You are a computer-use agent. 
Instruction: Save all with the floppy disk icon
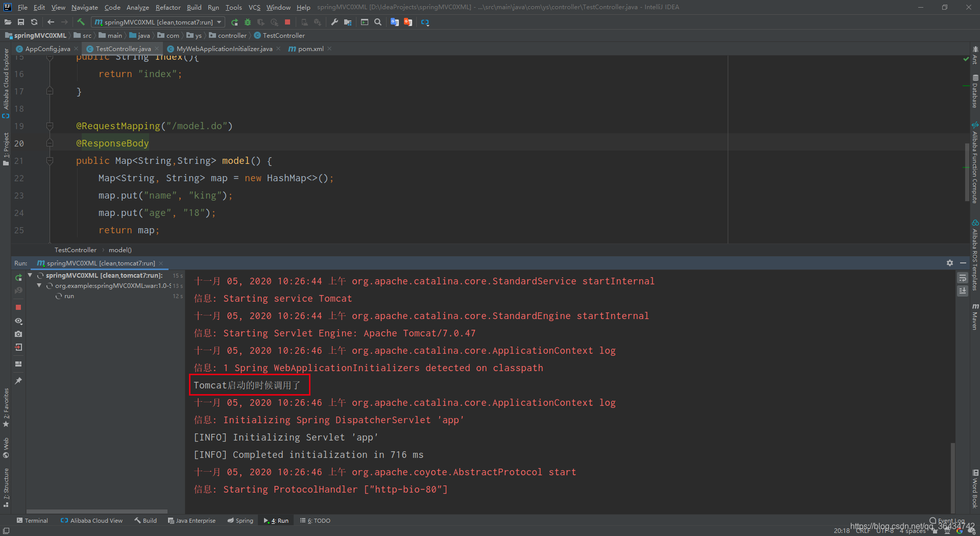(21, 22)
